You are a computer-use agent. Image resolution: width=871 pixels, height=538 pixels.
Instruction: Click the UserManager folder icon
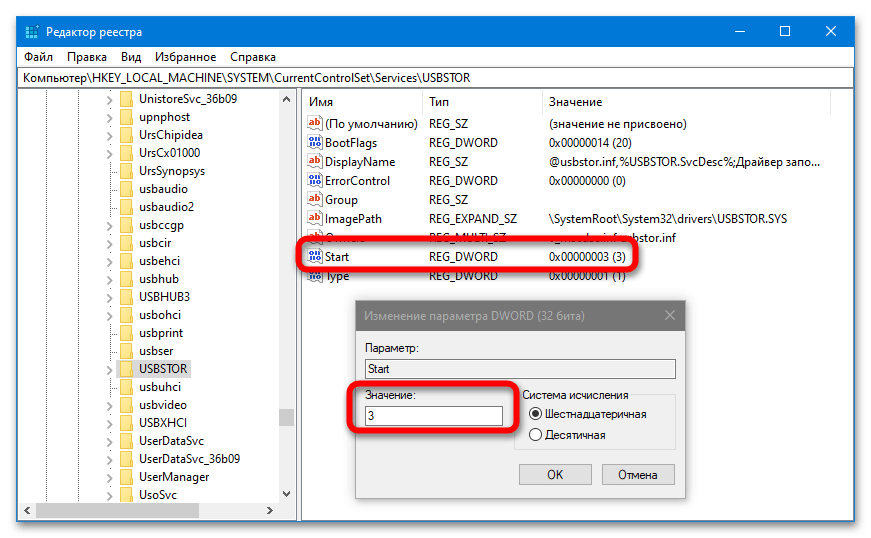tap(126, 477)
